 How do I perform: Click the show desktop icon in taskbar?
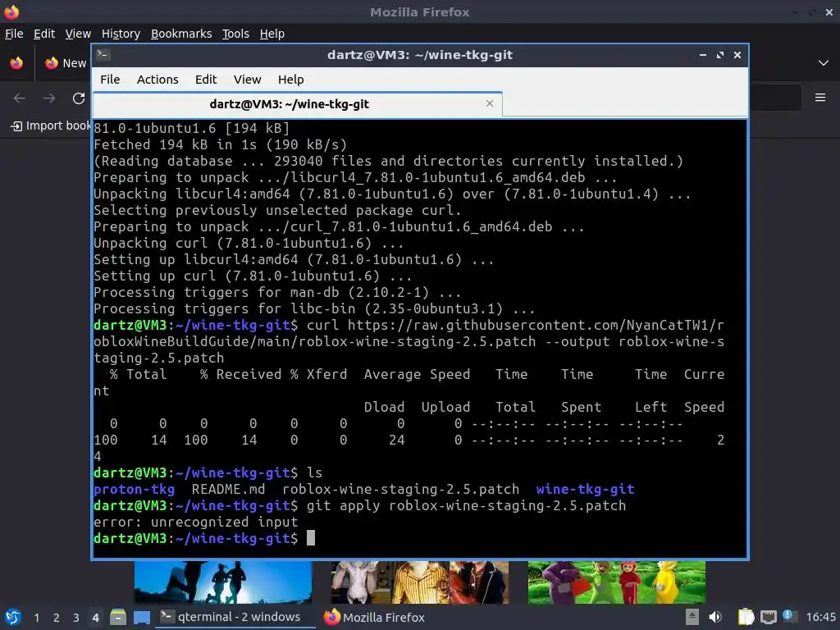[141, 618]
